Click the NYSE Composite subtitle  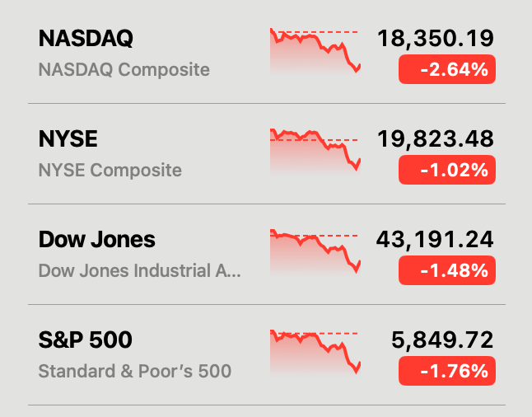(110, 171)
